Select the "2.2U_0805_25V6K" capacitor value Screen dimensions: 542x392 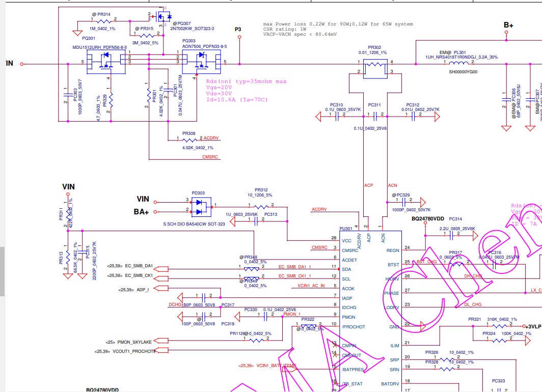coord(457,229)
